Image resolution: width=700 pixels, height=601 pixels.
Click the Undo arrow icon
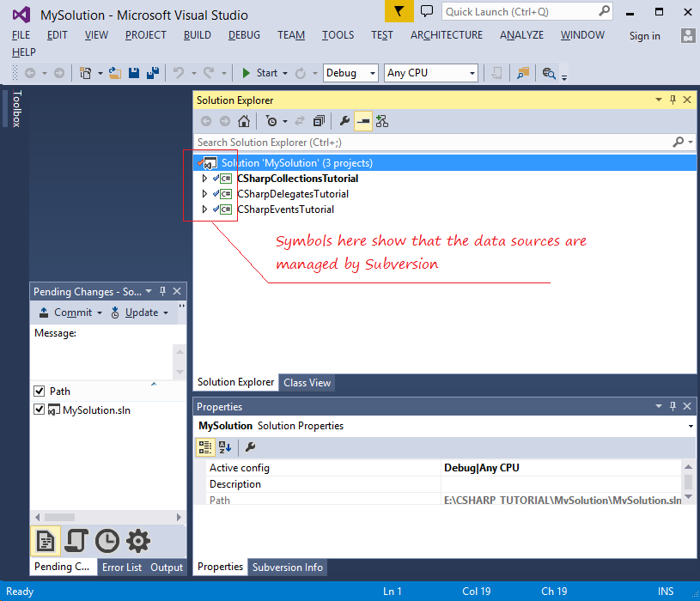pos(179,72)
